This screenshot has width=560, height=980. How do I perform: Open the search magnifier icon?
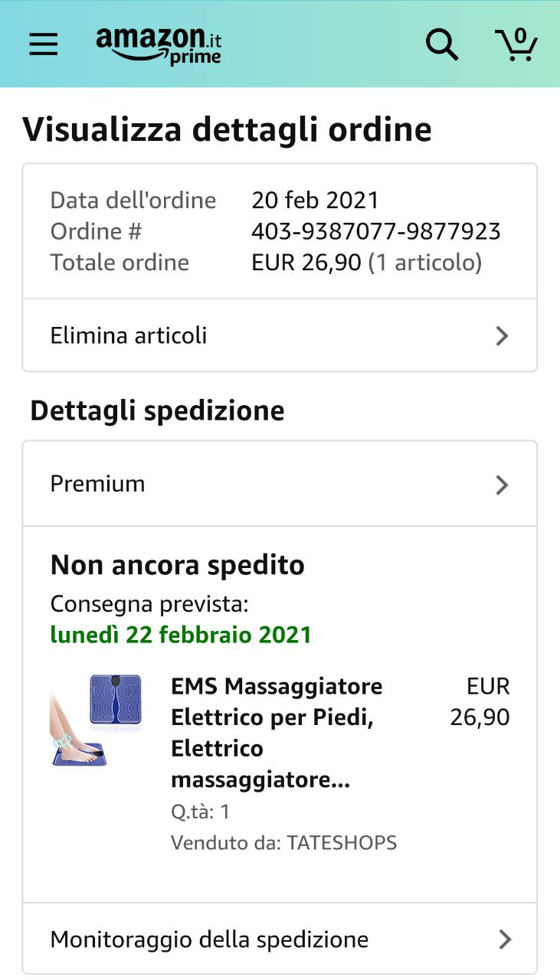point(442,44)
